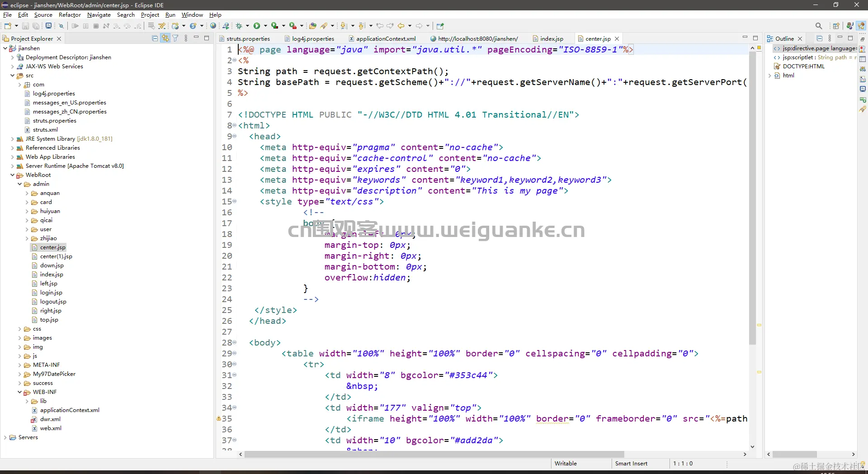This screenshot has height=474, width=868.
Task: Click the Open Perspective icon
Action: click(836, 26)
